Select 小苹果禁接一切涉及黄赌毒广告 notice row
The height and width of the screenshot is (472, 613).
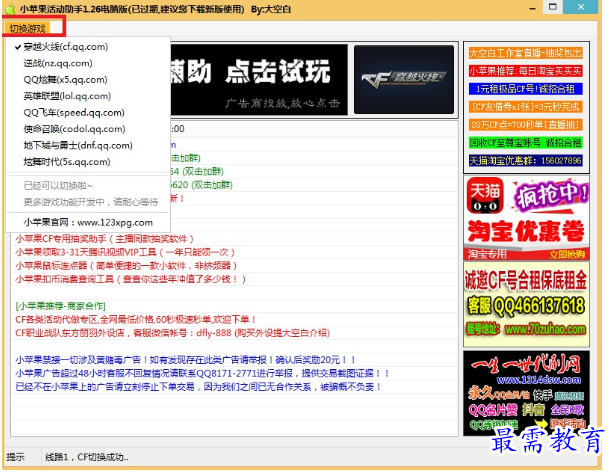pos(235,360)
